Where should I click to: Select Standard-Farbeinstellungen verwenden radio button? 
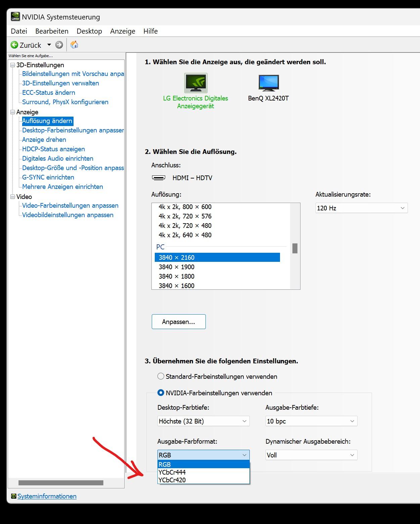[161, 376]
